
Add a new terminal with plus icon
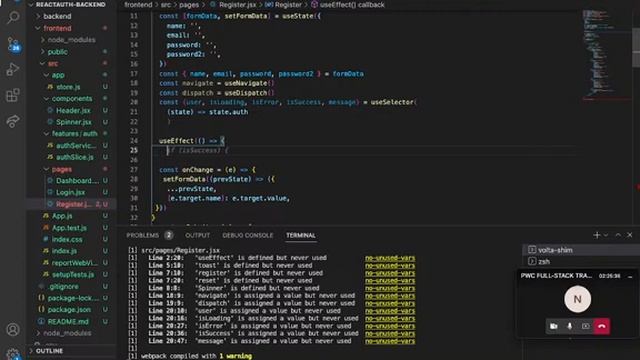tap(597, 235)
